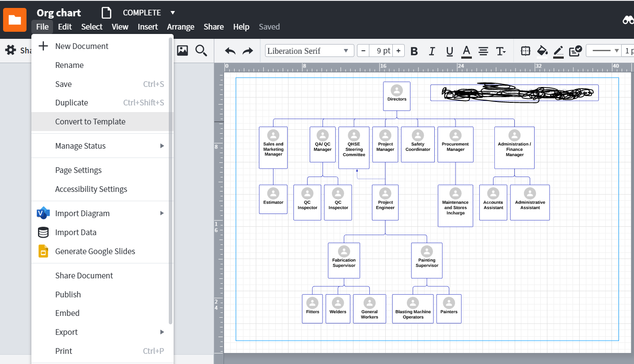The height and width of the screenshot is (364, 634).
Task: Choose Import Data
Action: pos(100,233)
